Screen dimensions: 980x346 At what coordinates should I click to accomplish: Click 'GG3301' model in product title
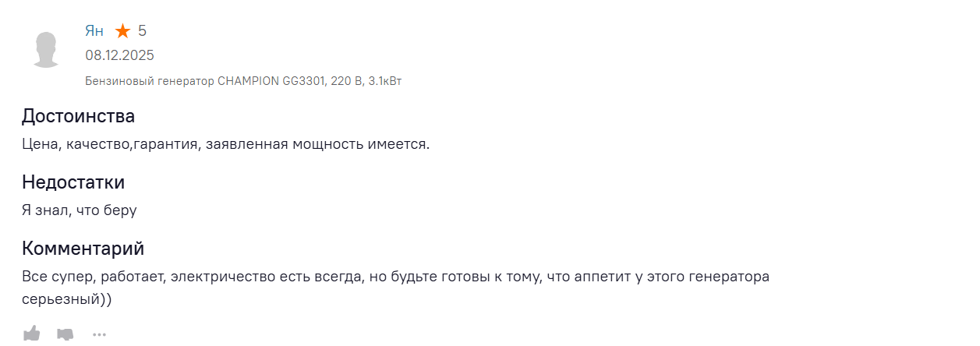pos(303,81)
